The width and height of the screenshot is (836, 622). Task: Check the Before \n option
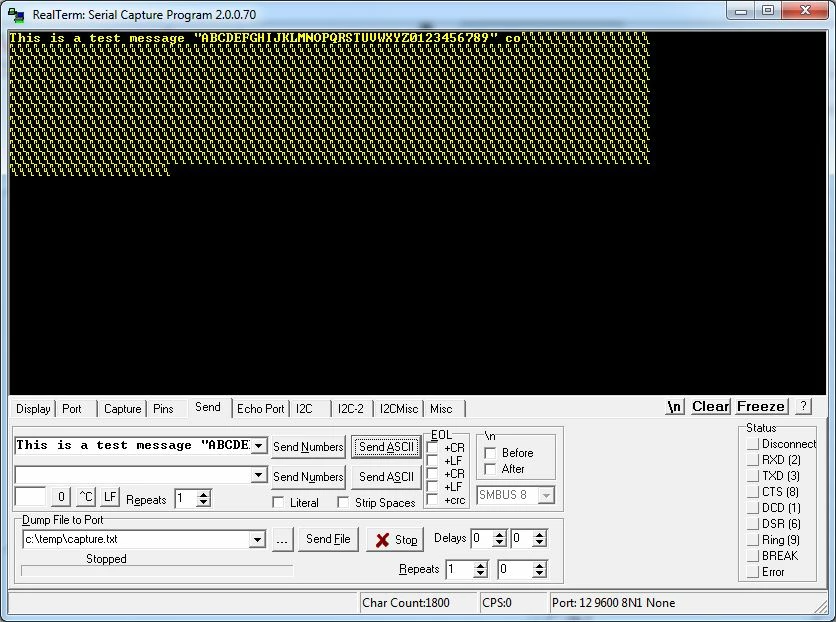pos(490,453)
